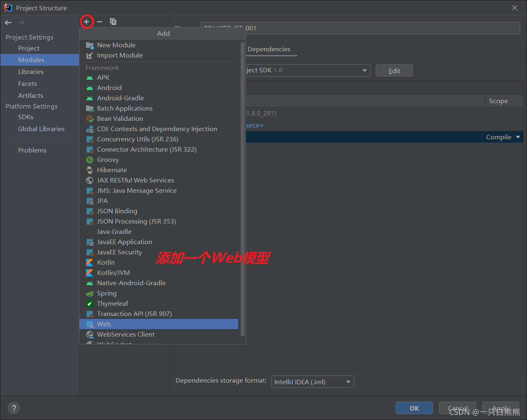
Task: Open Libraries in the sidebar
Action: pyautogui.click(x=39, y=72)
